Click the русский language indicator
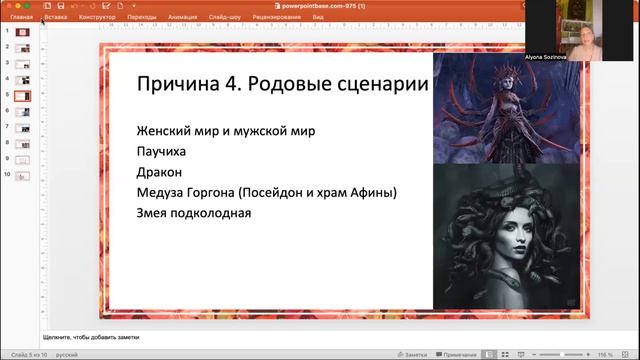 (x=67, y=355)
